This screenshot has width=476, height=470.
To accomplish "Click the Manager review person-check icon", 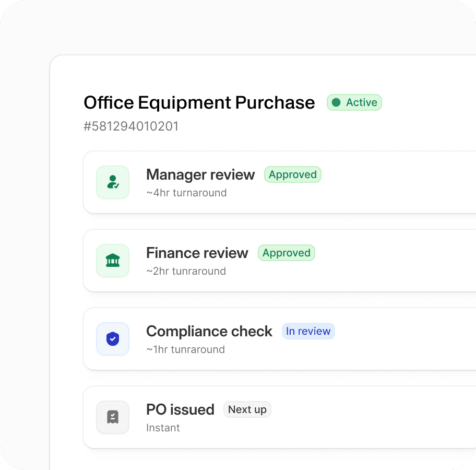I will coord(113,182).
